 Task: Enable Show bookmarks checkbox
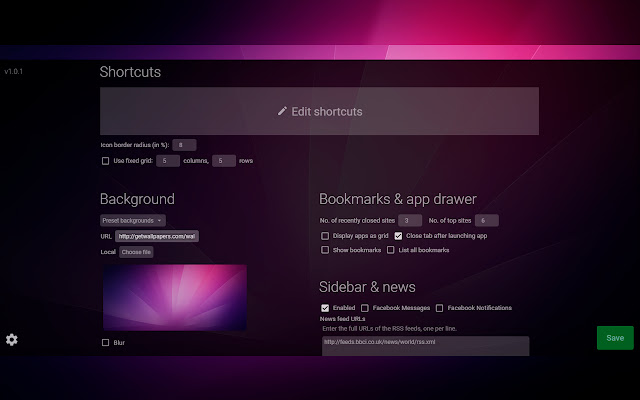325,250
